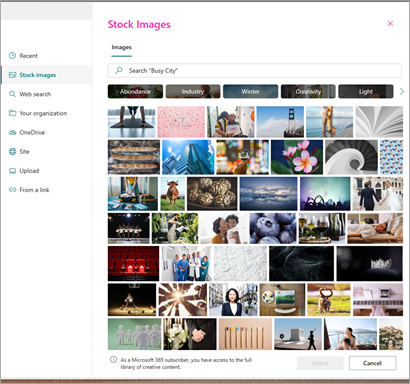Select the woman sleeping in bed image
410x384 pixels.
[375, 228]
